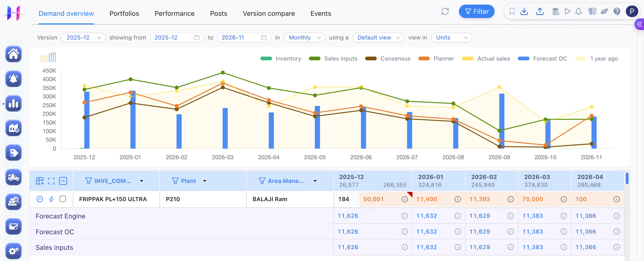The height and width of the screenshot is (261, 644).
Task: Open the Plant column dropdown arrow
Action: click(205, 181)
